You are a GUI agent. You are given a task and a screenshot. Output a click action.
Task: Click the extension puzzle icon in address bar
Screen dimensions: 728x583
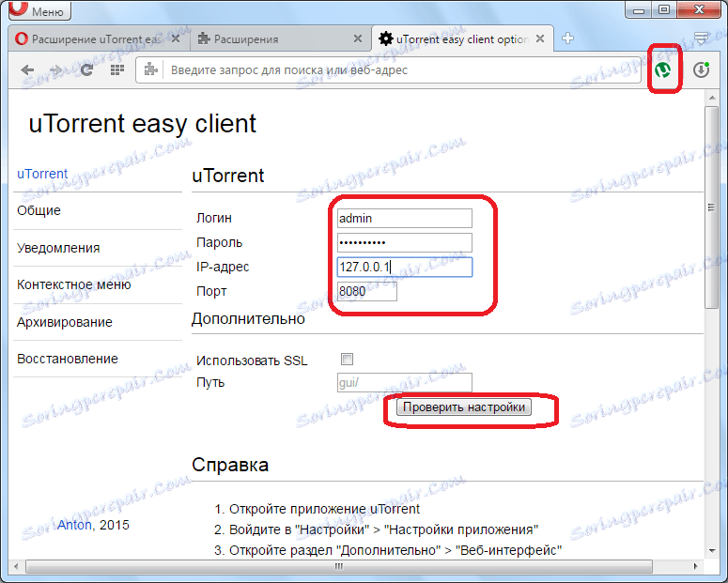tap(150, 70)
